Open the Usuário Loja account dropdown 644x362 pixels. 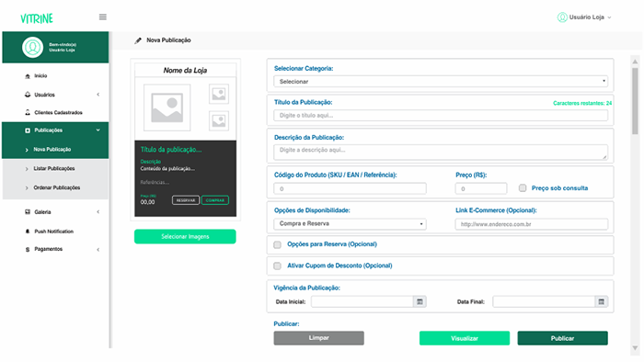tap(584, 17)
